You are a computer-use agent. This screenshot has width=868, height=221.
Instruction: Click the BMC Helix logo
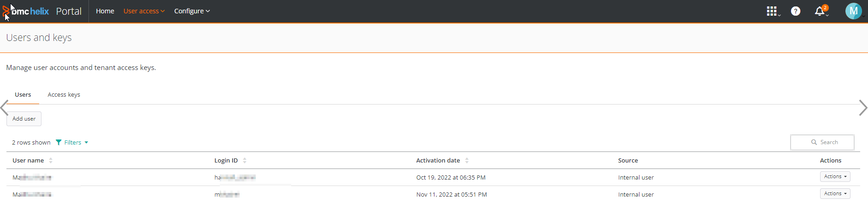point(26,11)
